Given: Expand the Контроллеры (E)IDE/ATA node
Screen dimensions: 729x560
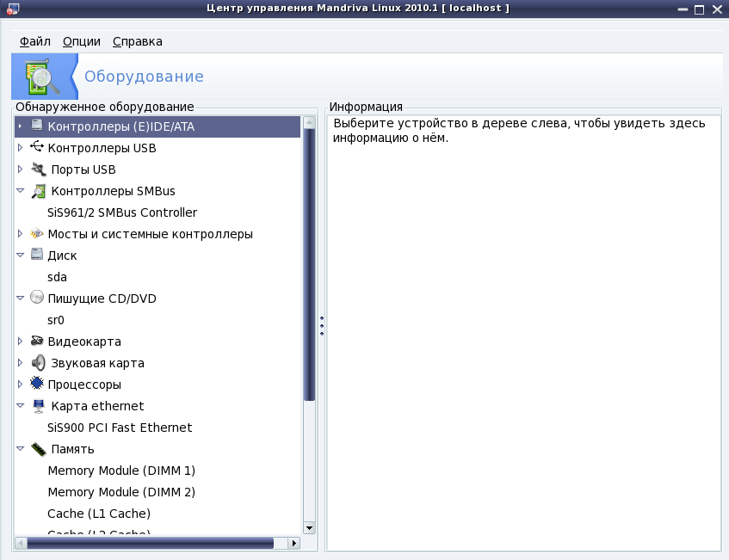Looking at the screenshot, I should pyautogui.click(x=20, y=126).
